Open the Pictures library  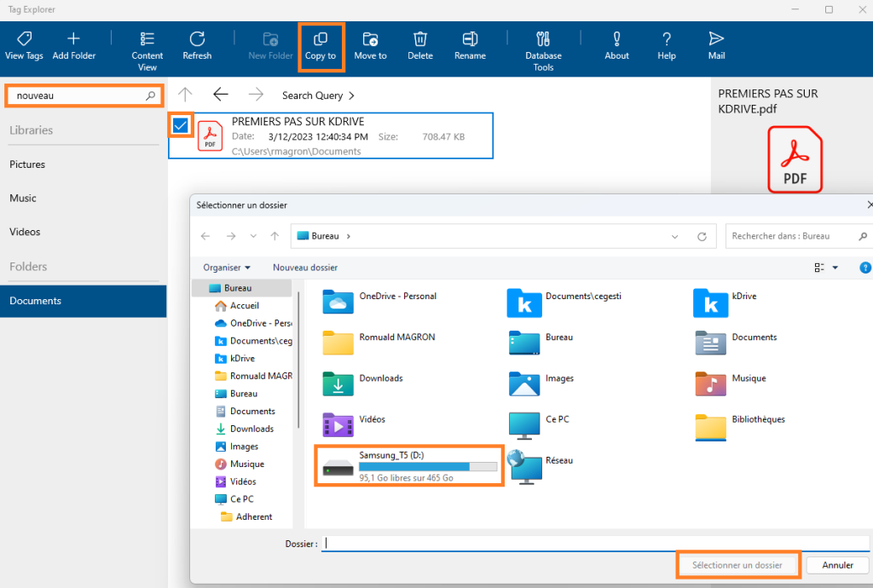(x=27, y=164)
